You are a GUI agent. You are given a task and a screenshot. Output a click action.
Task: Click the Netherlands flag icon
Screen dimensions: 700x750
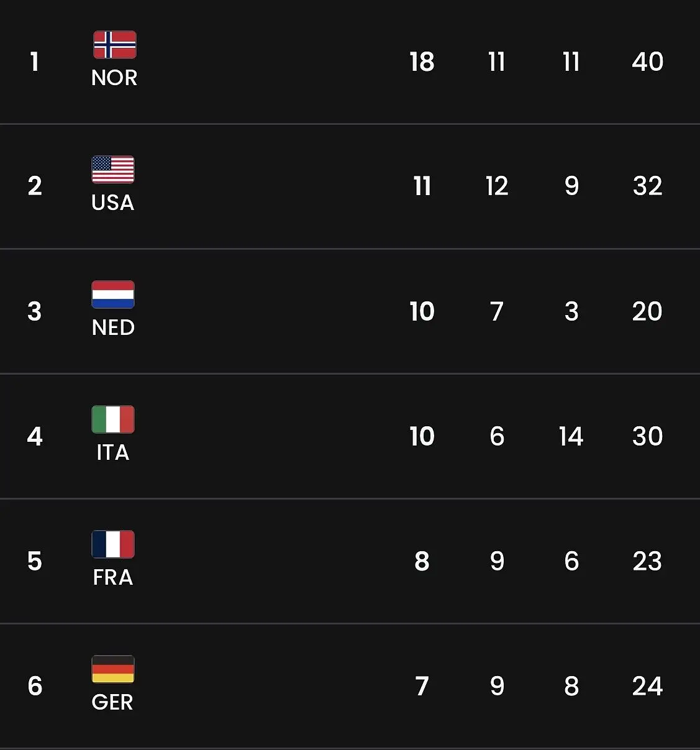tap(113, 295)
